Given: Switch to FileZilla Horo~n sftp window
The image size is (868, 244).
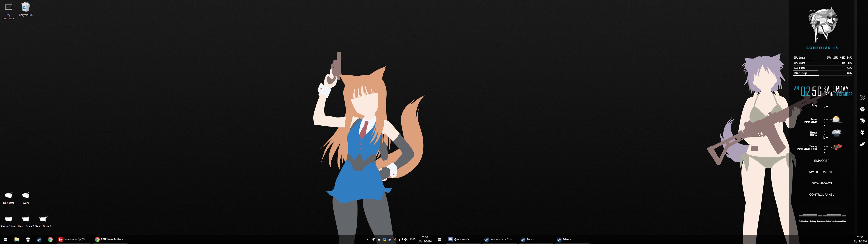Looking at the screenshot, I should tap(74, 240).
